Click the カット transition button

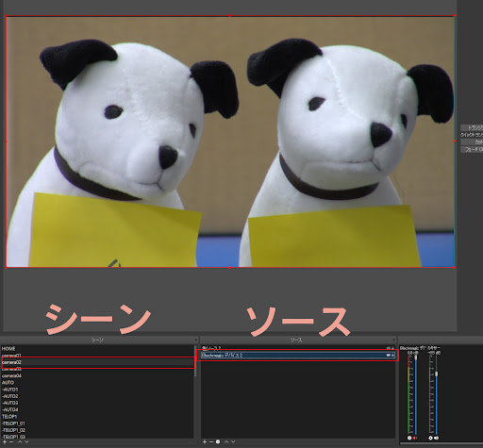click(x=472, y=141)
